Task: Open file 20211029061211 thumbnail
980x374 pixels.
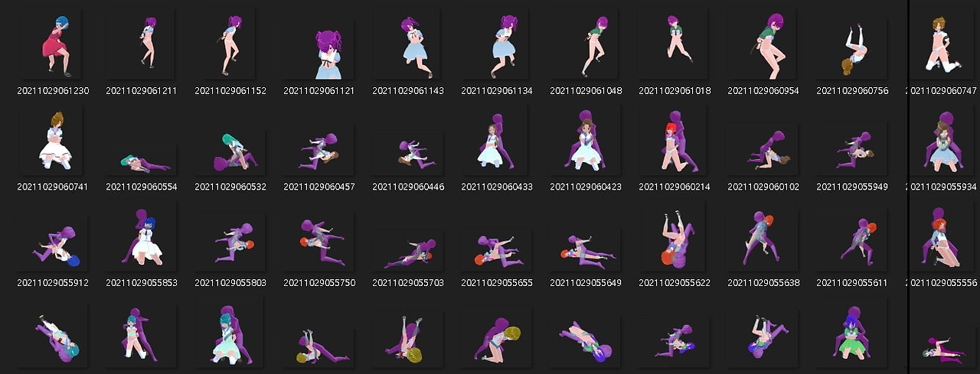Action: tap(142, 44)
